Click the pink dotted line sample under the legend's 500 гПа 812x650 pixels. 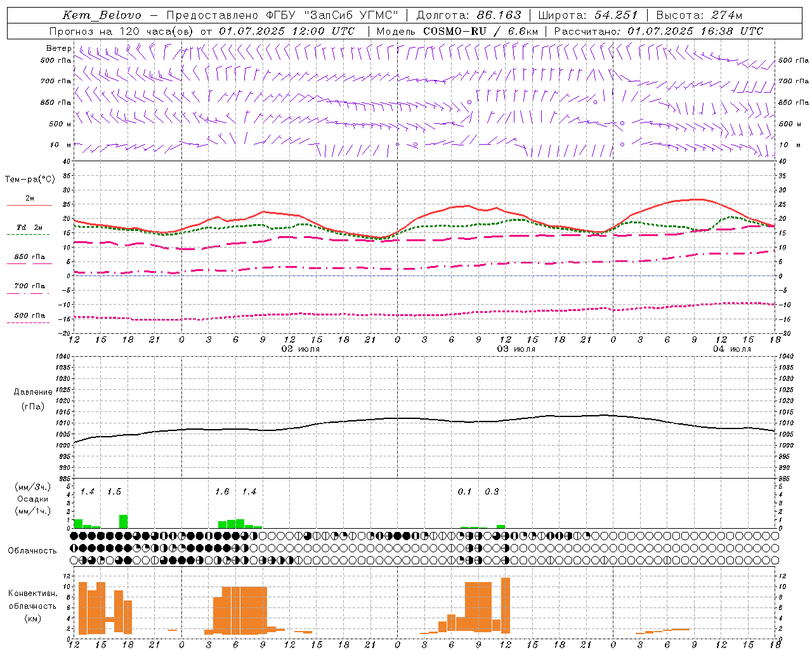point(28,323)
